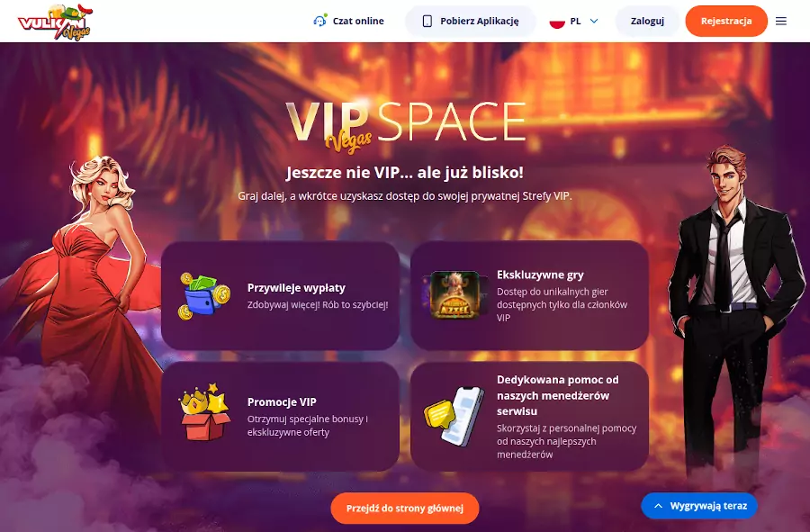Click the wallet with coins icon

204,296
